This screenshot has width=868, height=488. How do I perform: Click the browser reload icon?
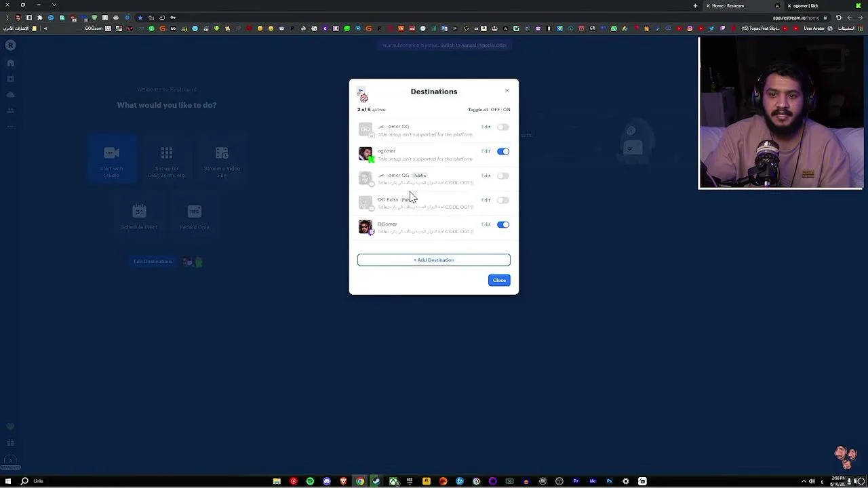(x=839, y=18)
